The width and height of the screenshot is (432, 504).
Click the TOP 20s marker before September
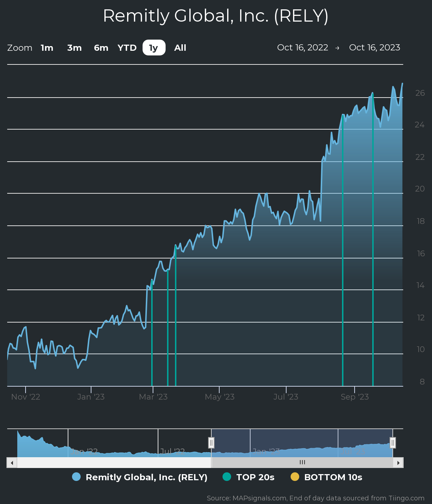tap(343, 250)
